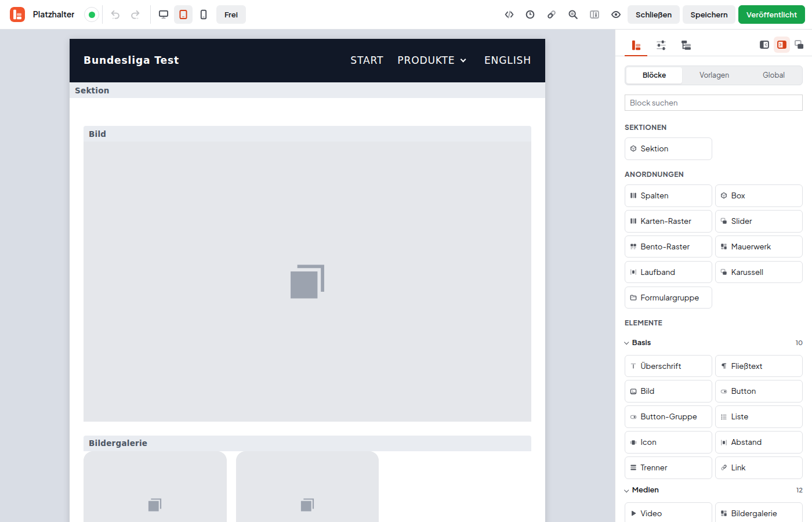Image resolution: width=812 pixels, height=522 pixels.
Task: Dock the sidebar to the right
Action: tap(782, 45)
